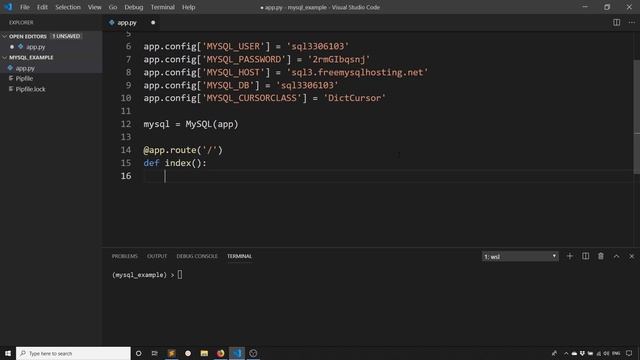640x360 pixels.
Task: Kill terminal with the trash icon
Action: click(601, 256)
